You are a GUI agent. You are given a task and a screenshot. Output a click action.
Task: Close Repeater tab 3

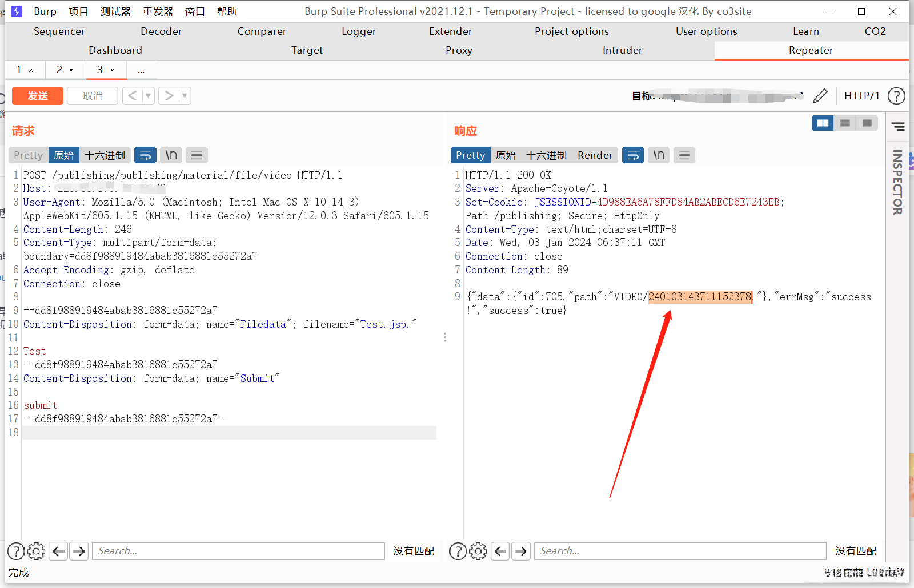[x=113, y=70]
